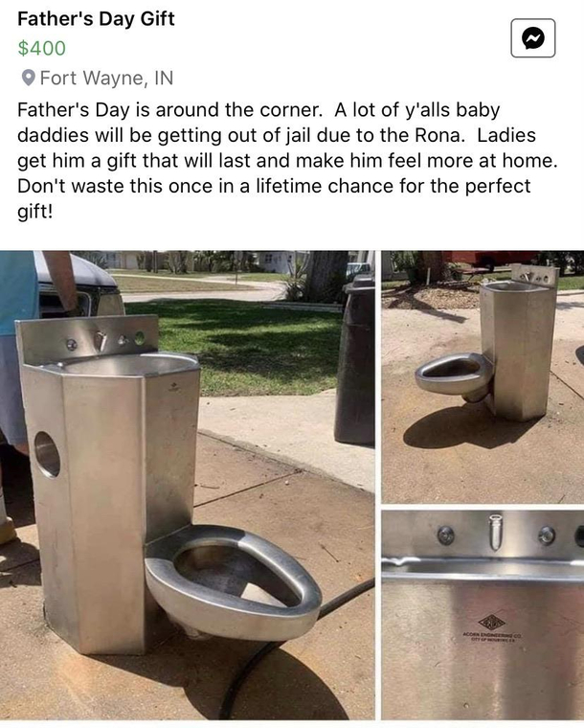Click the left push button in the close-up photo
The height and width of the screenshot is (728, 584).
[x=446, y=535]
